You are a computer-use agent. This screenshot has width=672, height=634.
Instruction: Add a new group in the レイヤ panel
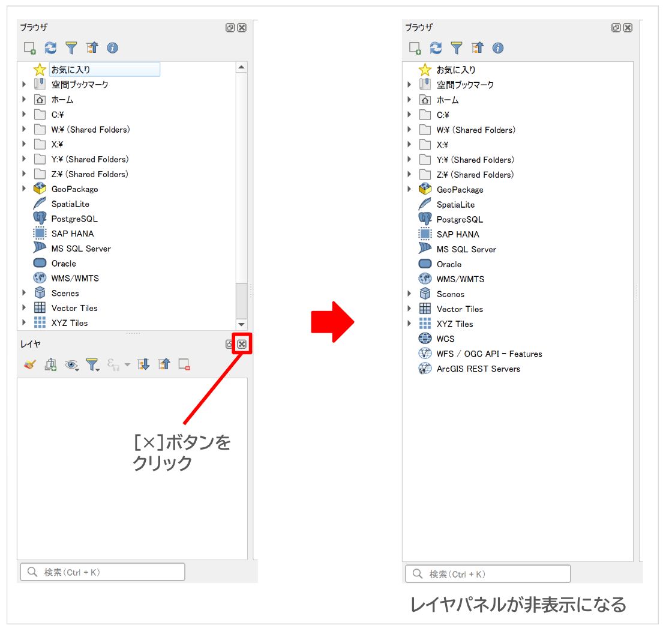tap(50, 364)
